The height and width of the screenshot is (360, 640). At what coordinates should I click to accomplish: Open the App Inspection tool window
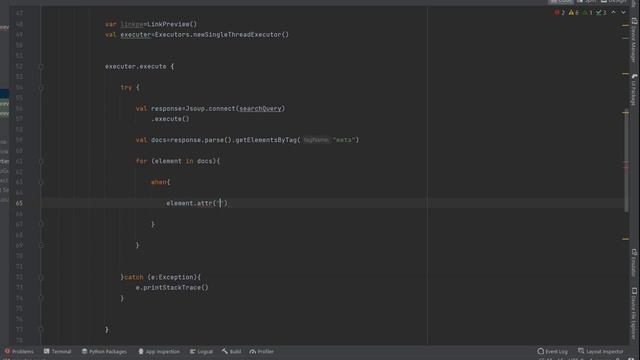coord(159,351)
